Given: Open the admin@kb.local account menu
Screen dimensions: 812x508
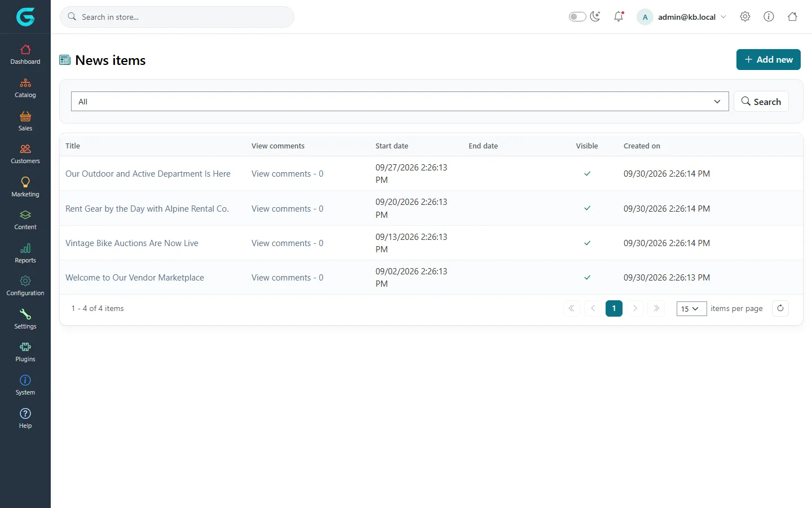Looking at the screenshot, I should point(682,17).
